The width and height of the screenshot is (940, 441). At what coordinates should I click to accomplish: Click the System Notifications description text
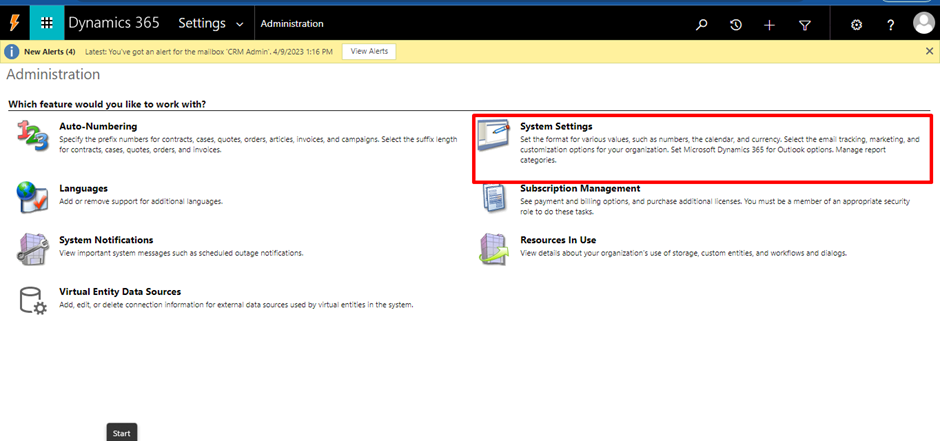(x=181, y=253)
